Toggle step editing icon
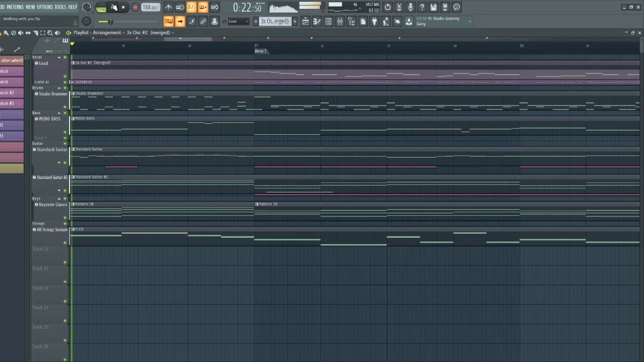The height and width of the screenshot is (362, 644). click(x=191, y=21)
